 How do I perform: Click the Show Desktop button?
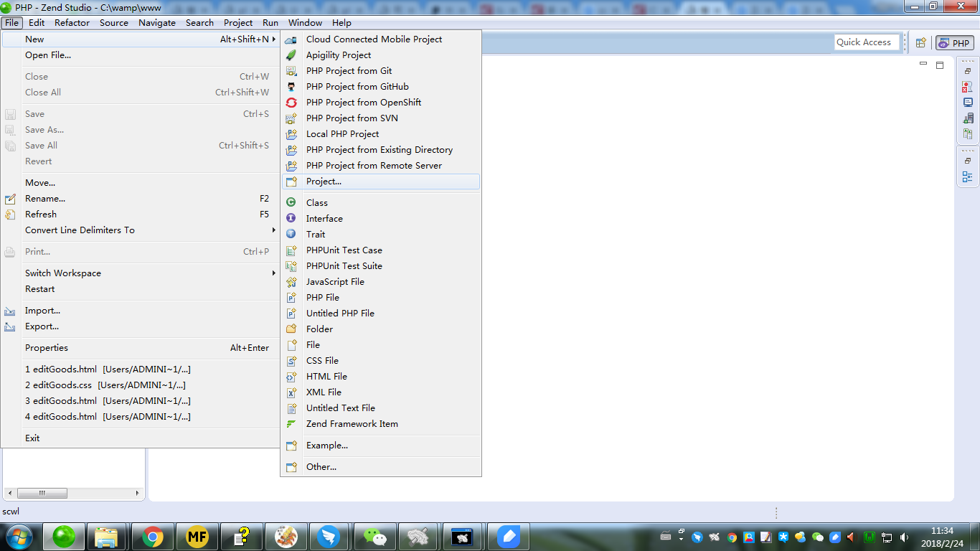(x=975, y=537)
